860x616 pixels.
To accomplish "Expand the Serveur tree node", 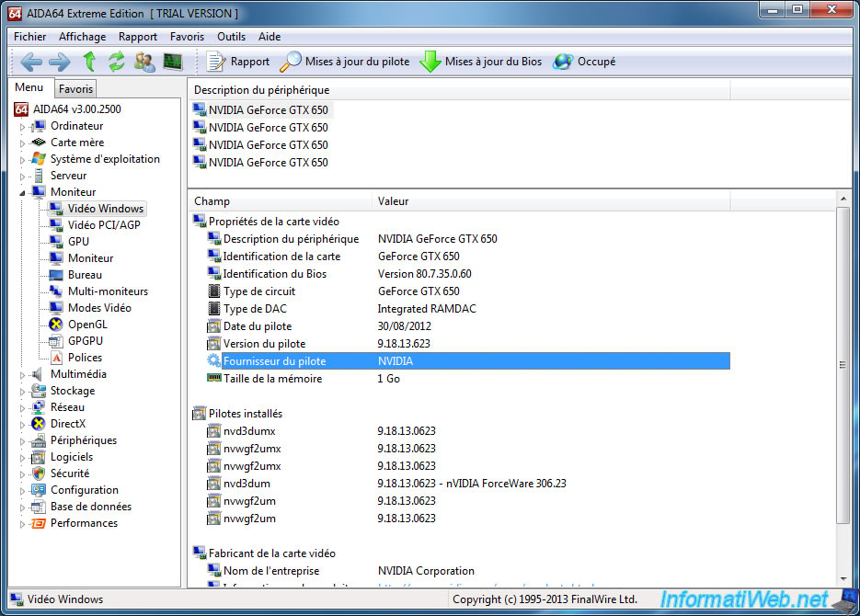I will tap(22, 176).
